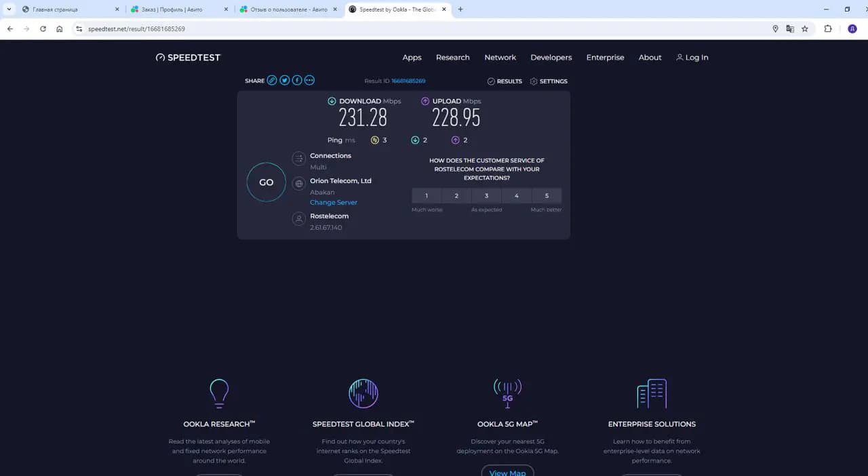
Task: Open a new browser tab
Action: point(460,9)
